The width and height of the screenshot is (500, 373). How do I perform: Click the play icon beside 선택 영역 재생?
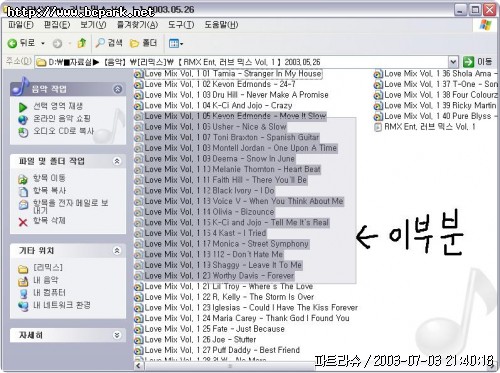click(x=23, y=107)
